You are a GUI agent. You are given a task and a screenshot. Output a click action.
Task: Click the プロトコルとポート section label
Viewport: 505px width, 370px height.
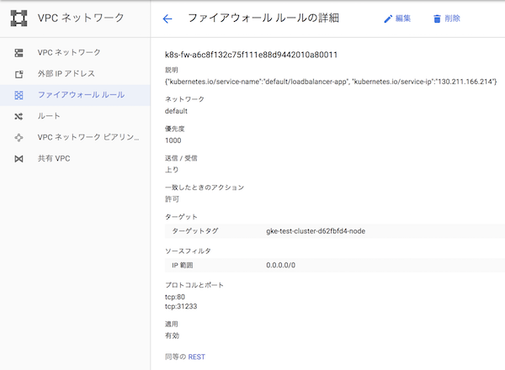pyautogui.click(x=194, y=285)
